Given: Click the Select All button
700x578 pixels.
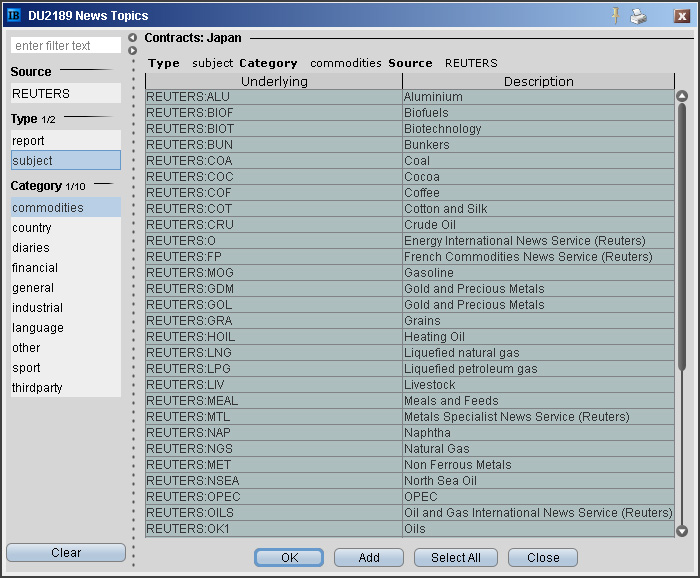Looking at the screenshot, I should 456,557.
